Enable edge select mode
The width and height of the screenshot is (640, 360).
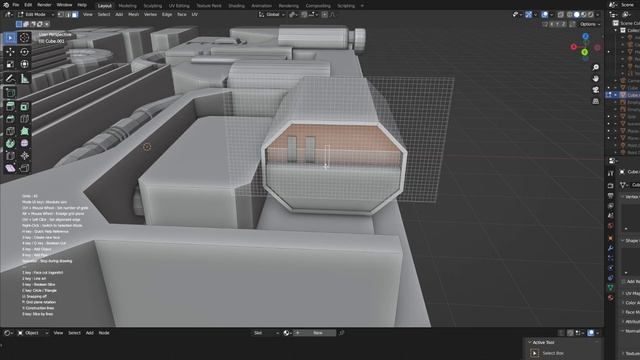click(x=68, y=14)
